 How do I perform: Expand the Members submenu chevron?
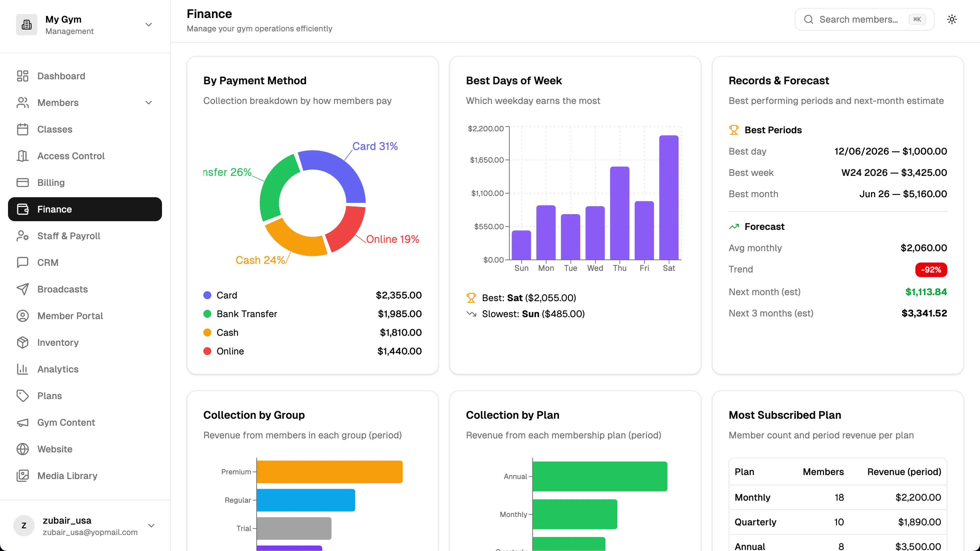coord(149,103)
